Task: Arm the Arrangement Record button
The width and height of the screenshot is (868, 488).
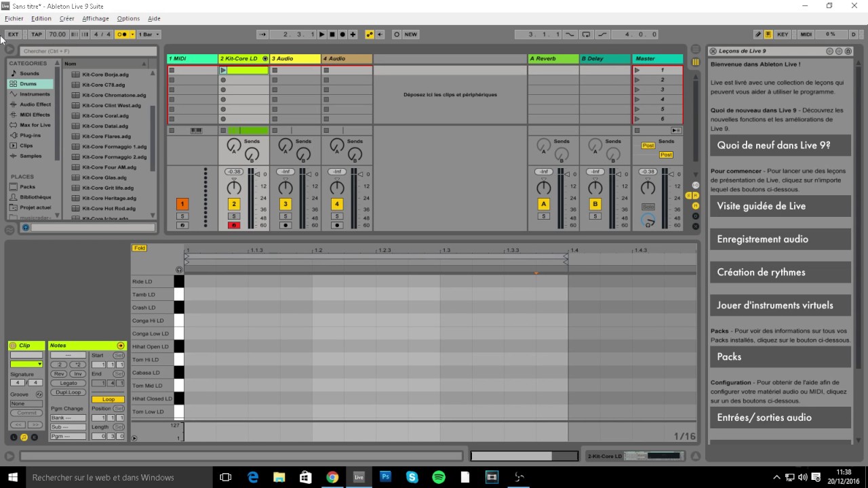Action: tap(342, 34)
